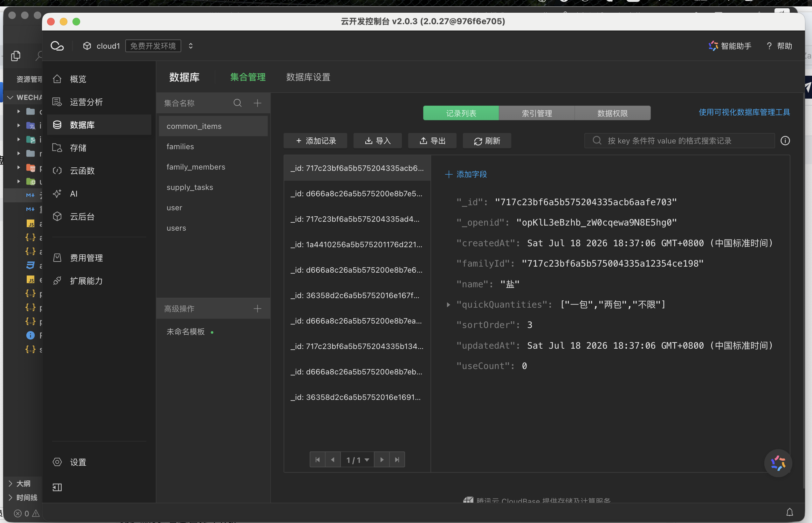This screenshot has height=523, width=812.
Task: Click the 添加记录 button
Action: tap(315, 141)
